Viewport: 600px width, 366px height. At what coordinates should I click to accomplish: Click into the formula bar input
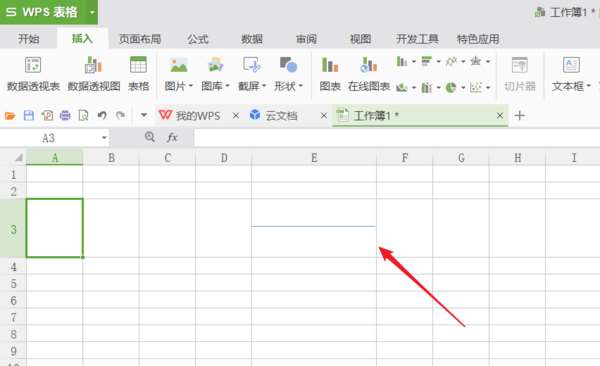397,138
